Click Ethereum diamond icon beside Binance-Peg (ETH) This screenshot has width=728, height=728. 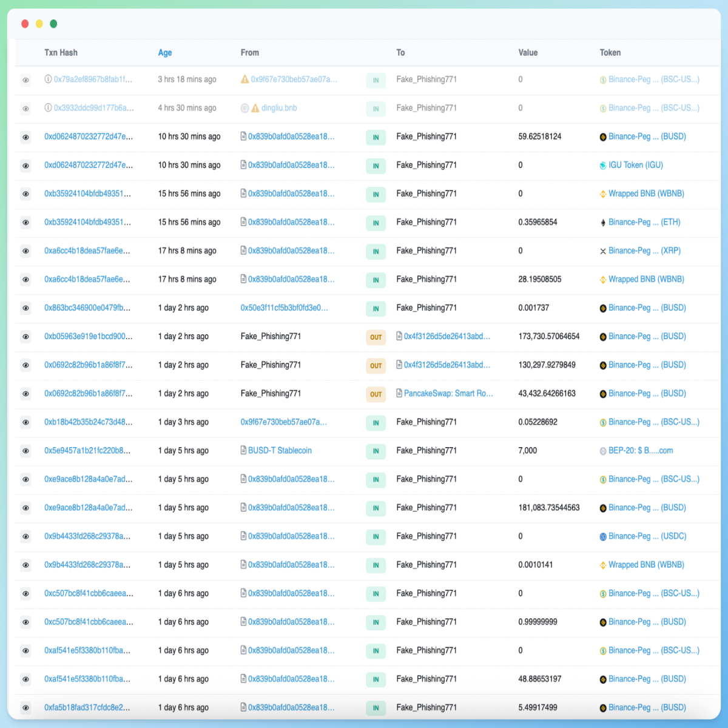pos(603,223)
